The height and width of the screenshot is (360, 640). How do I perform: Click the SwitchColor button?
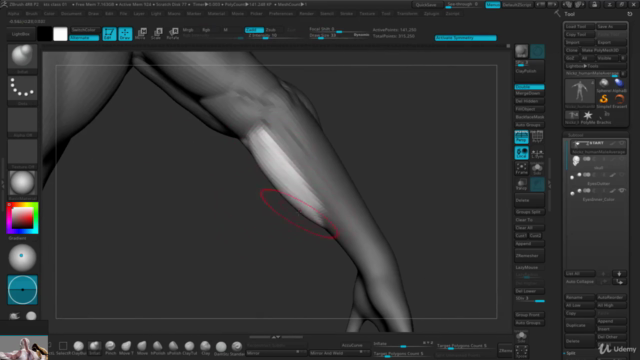pos(84,30)
